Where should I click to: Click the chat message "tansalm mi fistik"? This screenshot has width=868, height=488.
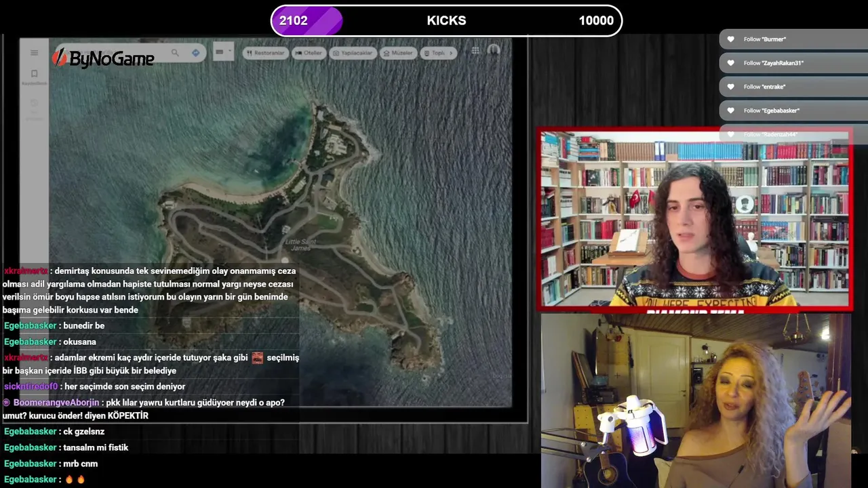(96, 447)
